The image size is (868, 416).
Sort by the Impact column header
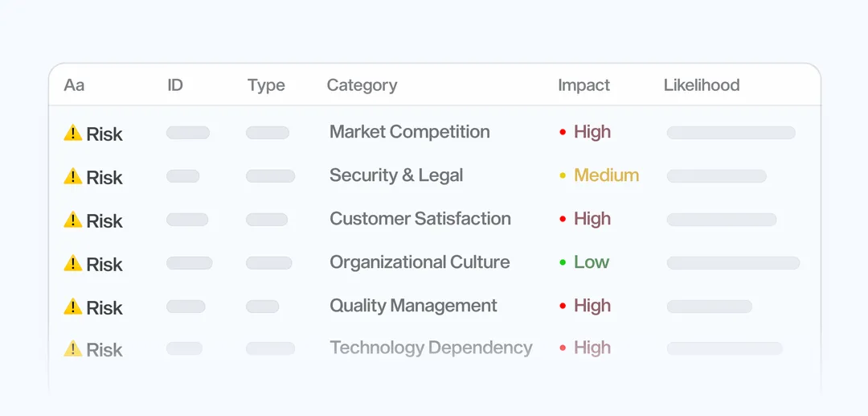583,85
